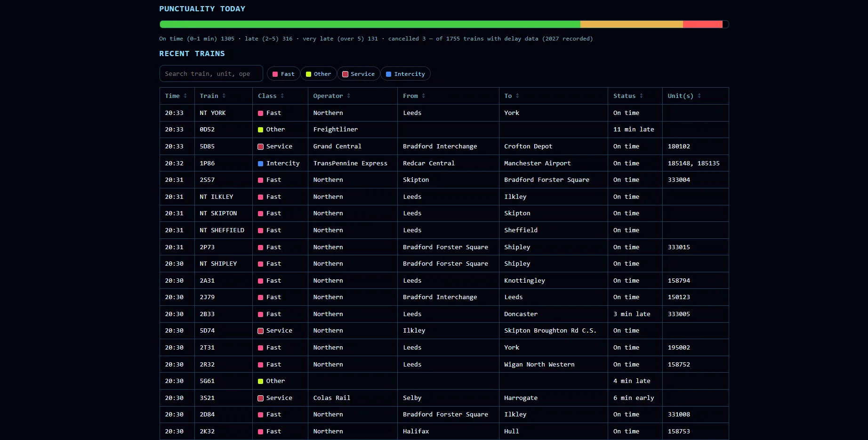Click the green on-time punctuality bar segment
The height and width of the screenshot is (440, 868).
tap(370, 24)
